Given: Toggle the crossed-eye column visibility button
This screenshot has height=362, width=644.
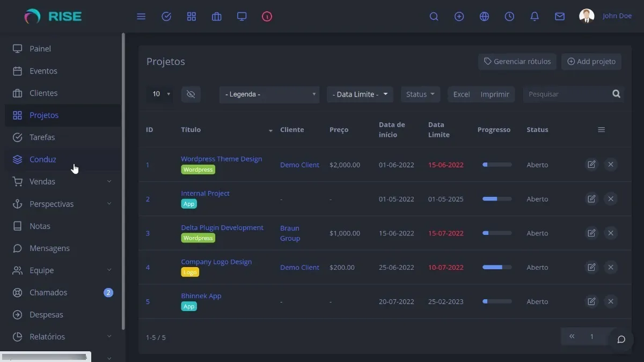Looking at the screenshot, I should pyautogui.click(x=191, y=94).
